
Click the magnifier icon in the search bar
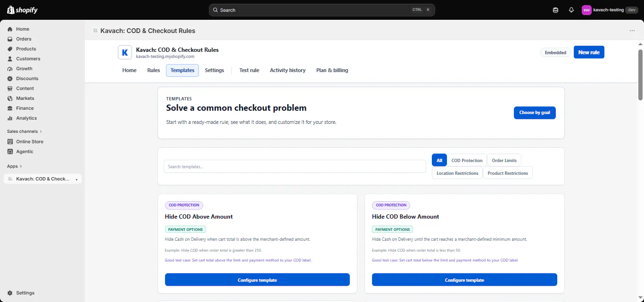(x=215, y=10)
